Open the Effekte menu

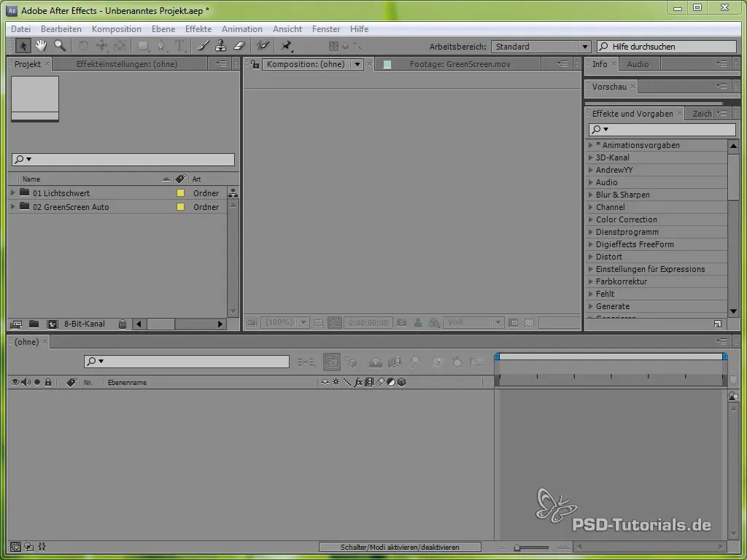pyautogui.click(x=198, y=29)
